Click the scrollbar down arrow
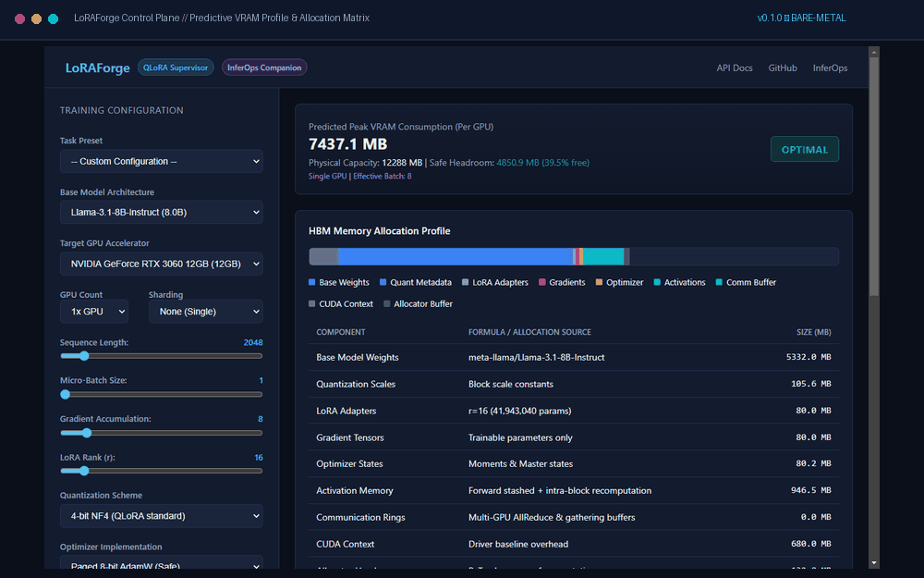The width and height of the screenshot is (924, 578). click(874, 563)
